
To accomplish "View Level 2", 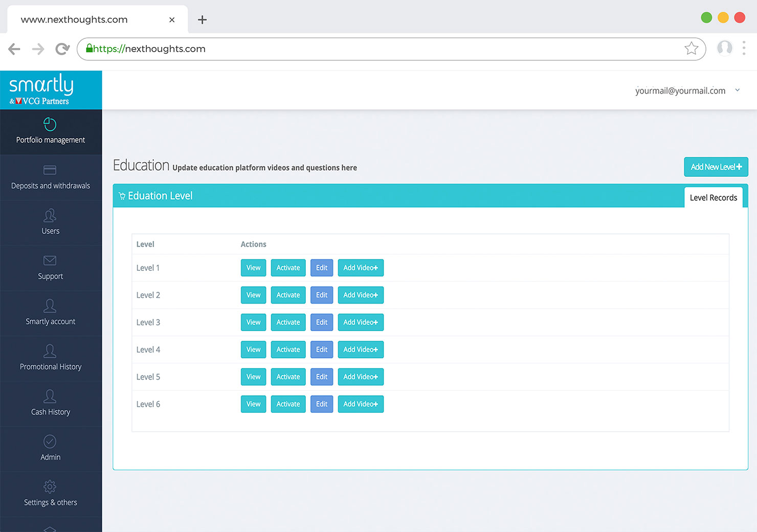I will point(253,295).
